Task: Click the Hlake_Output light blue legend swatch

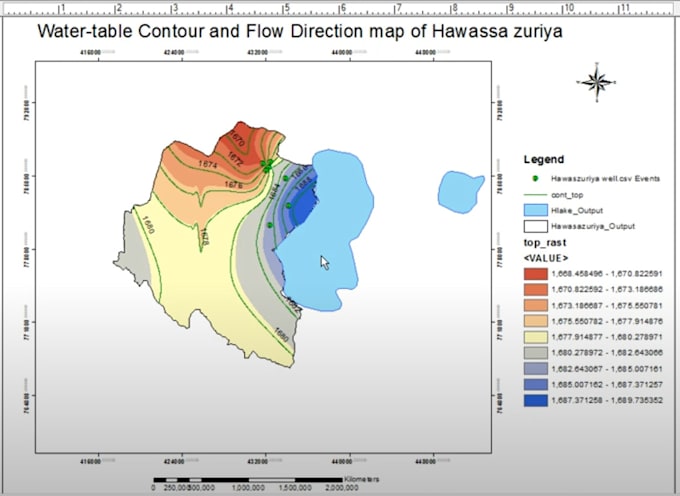Action: click(535, 210)
